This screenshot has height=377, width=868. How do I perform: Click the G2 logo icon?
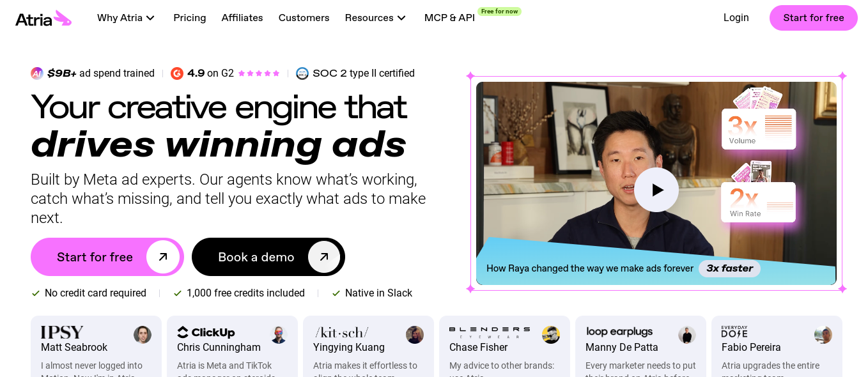coord(177,73)
